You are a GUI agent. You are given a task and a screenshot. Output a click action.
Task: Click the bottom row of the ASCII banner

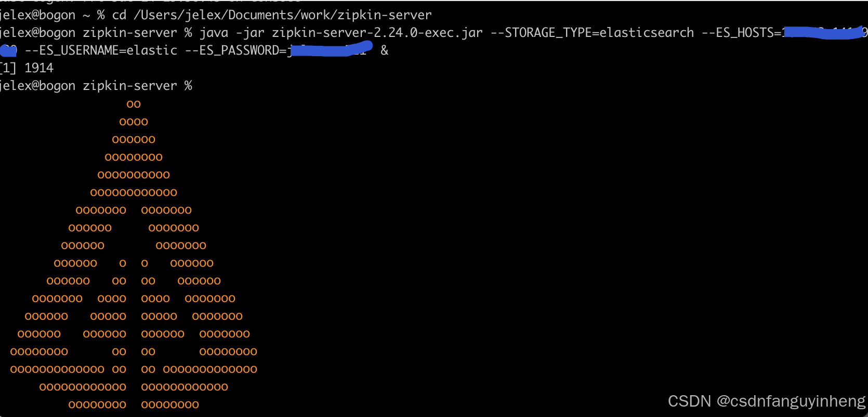(x=134, y=405)
